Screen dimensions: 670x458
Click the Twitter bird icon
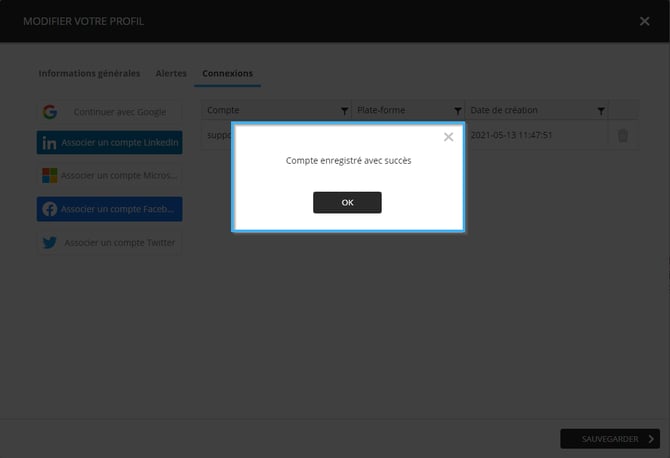point(49,242)
